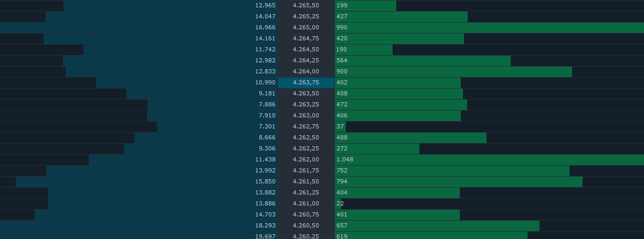
Task: Click the green bar with size 990
Action: click(488, 27)
